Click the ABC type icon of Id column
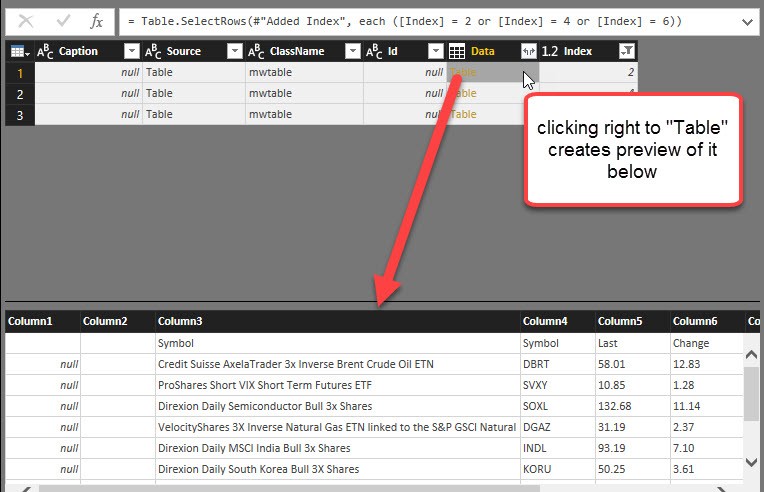 pos(374,51)
